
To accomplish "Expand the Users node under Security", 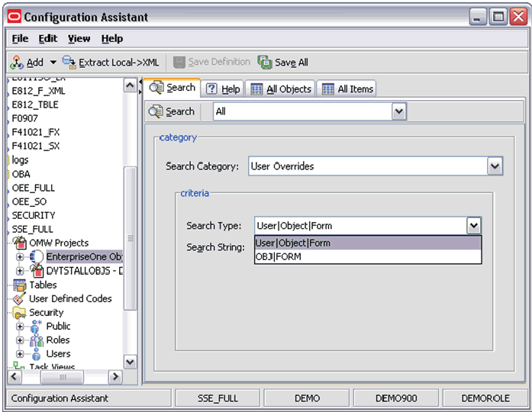I will 21,354.
